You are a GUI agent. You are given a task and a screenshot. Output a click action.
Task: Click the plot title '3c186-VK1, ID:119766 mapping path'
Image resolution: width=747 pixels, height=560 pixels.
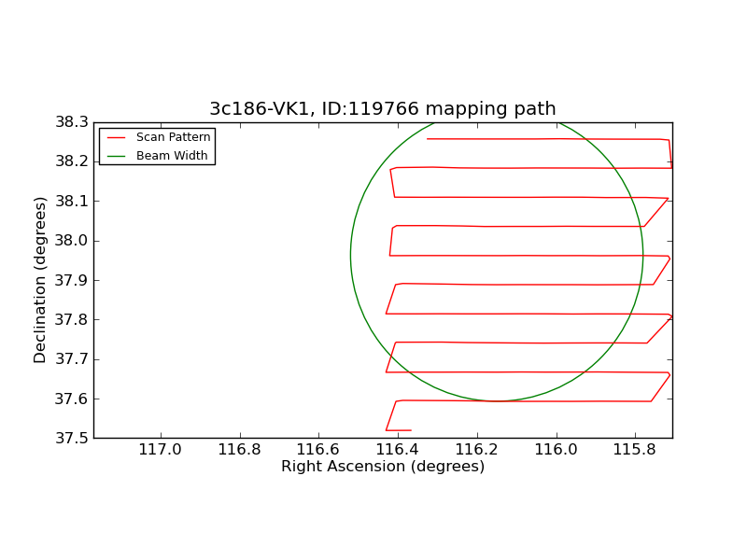pyautogui.click(x=383, y=108)
